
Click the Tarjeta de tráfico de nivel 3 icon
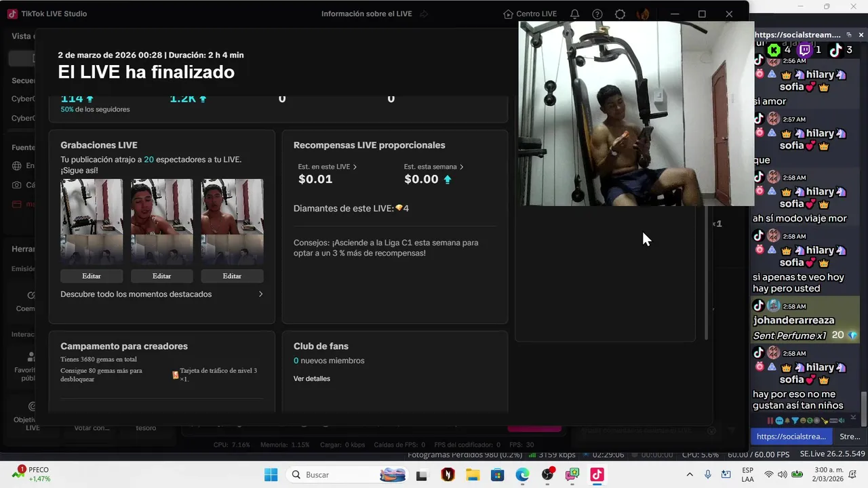[176, 374]
